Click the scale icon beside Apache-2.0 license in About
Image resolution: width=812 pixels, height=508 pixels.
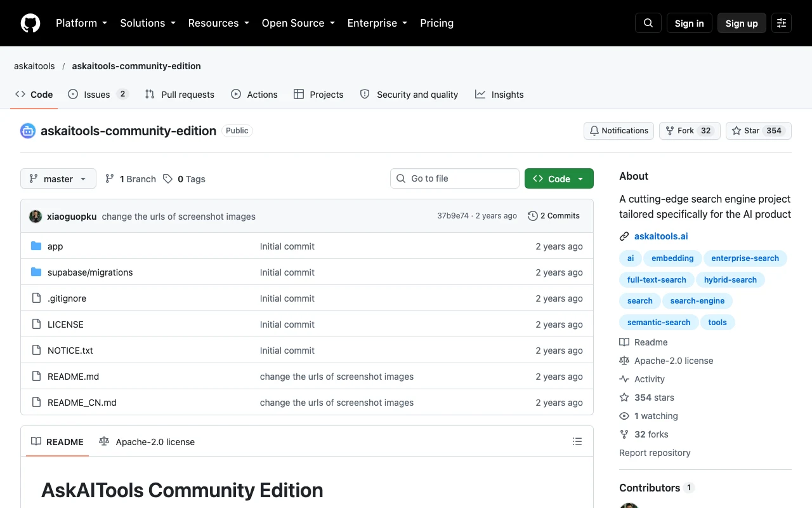point(624,361)
